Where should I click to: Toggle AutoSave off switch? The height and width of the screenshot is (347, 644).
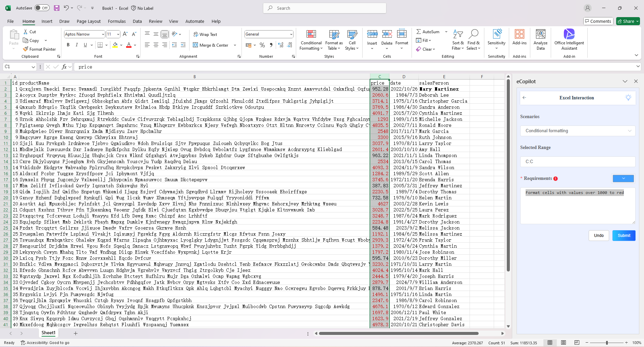point(42,8)
